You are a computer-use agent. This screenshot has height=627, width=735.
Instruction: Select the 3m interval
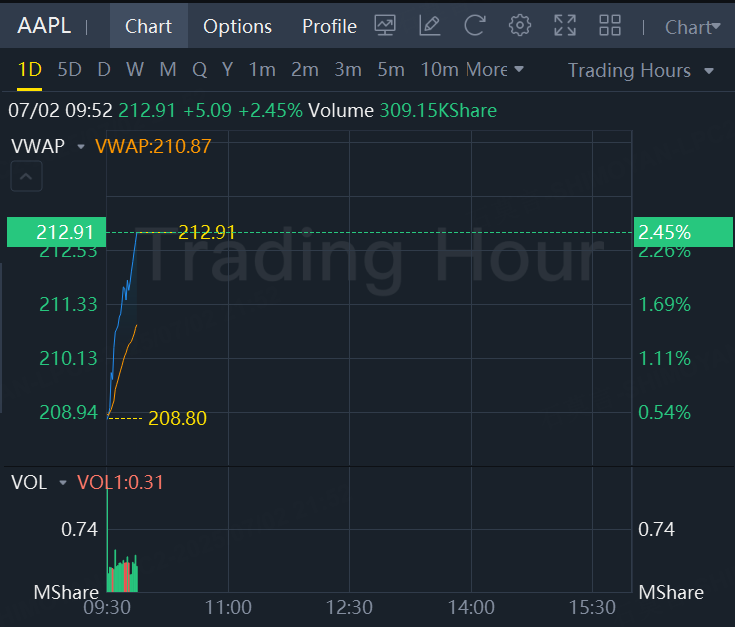pyautogui.click(x=348, y=70)
